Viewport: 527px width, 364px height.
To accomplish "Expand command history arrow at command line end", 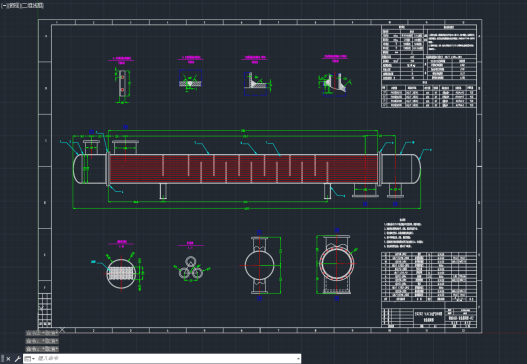I will [298, 359].
